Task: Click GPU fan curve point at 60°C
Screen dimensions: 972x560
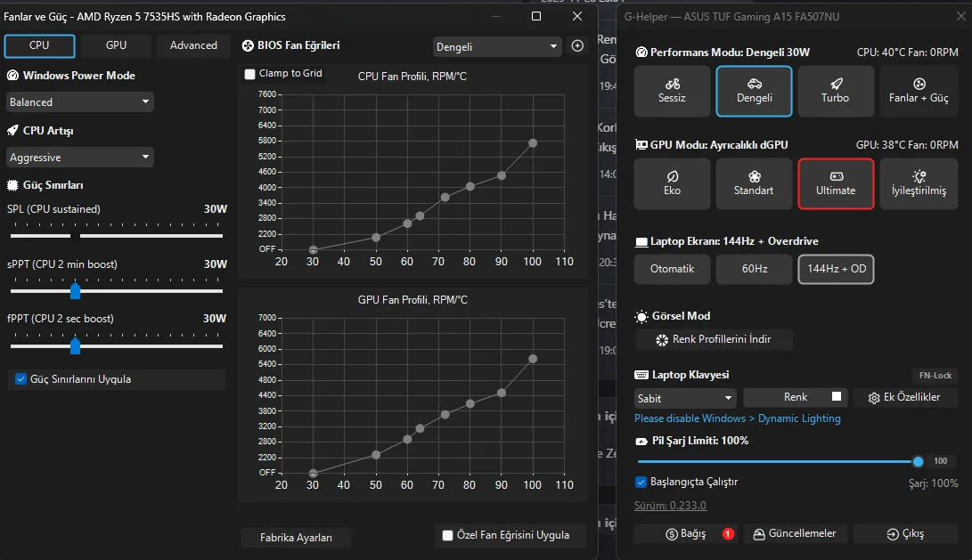Action: tap(407, 439)
